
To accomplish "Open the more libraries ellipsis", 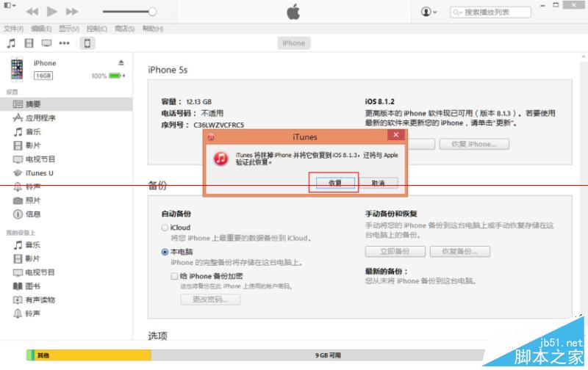I will (64, 43).
